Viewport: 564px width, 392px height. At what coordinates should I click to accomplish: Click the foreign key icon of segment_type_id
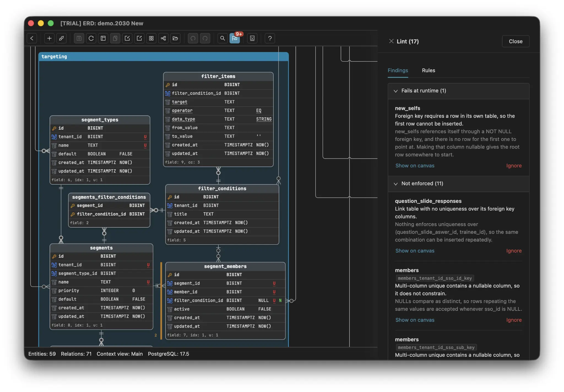click(x=54, y=273)
